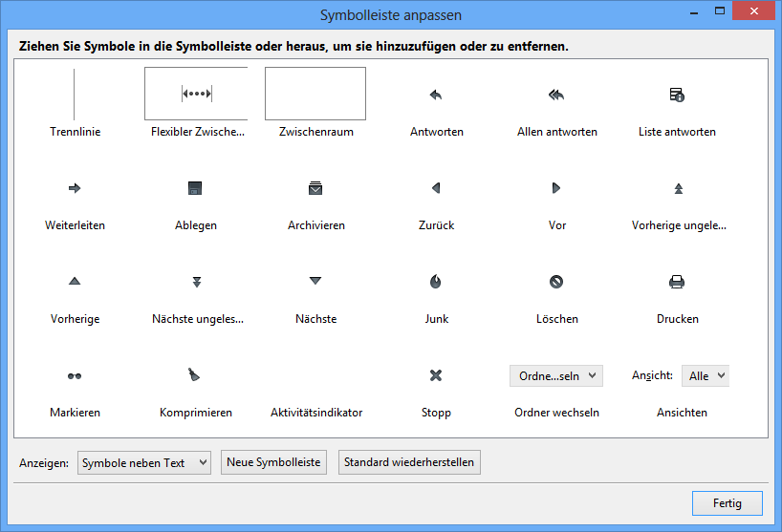Select the Ablegen file icon
The image size is (782, 532).
[x=195, y=188]
